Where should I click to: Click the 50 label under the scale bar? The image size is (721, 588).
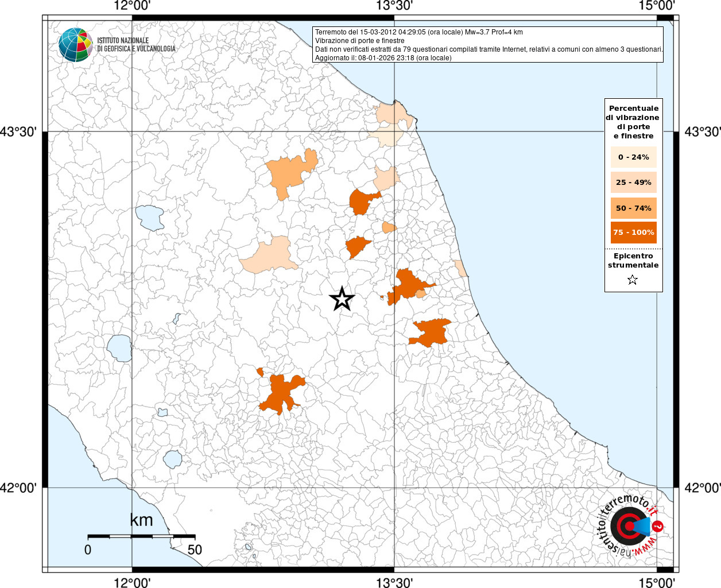195,550
